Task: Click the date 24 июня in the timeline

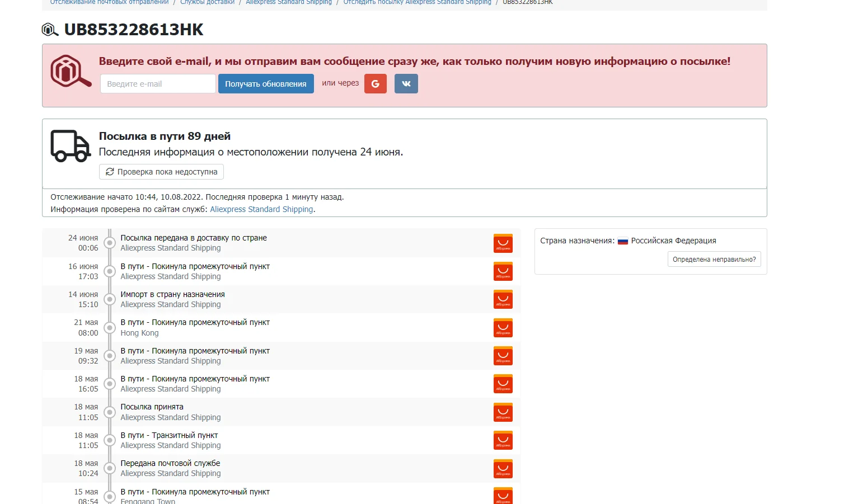Action: tap(83, 238)
